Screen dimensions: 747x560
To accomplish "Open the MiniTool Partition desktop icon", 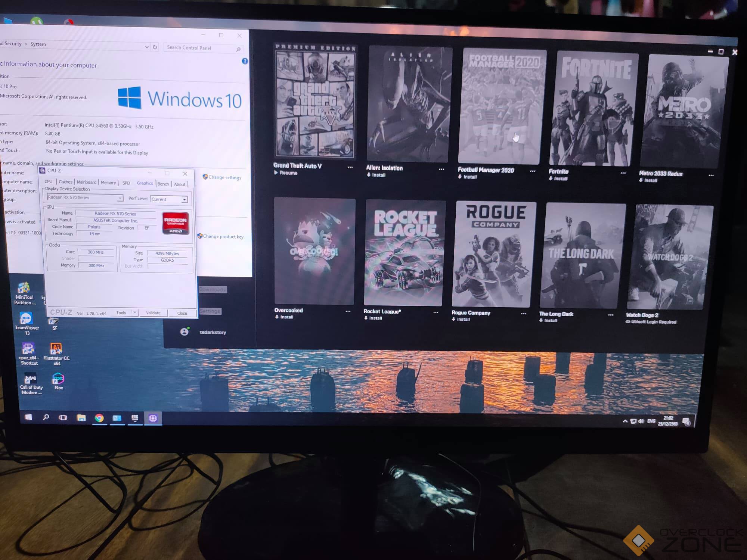I will [x=24, y=289].
